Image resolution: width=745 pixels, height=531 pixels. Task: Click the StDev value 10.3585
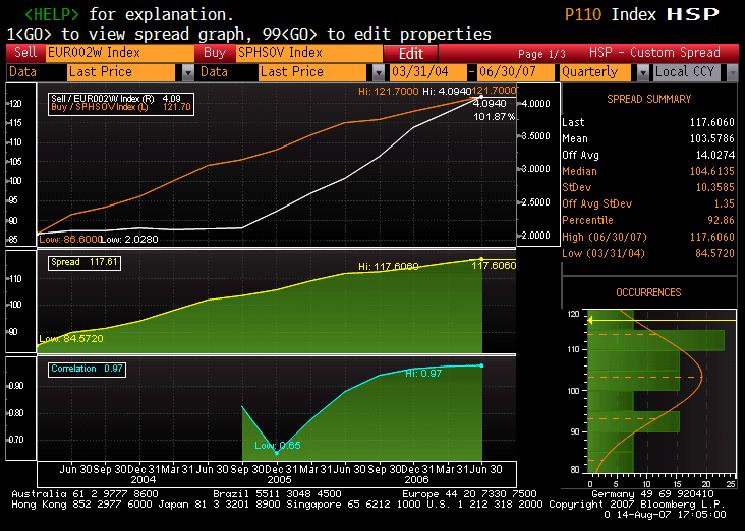point(715,188)
